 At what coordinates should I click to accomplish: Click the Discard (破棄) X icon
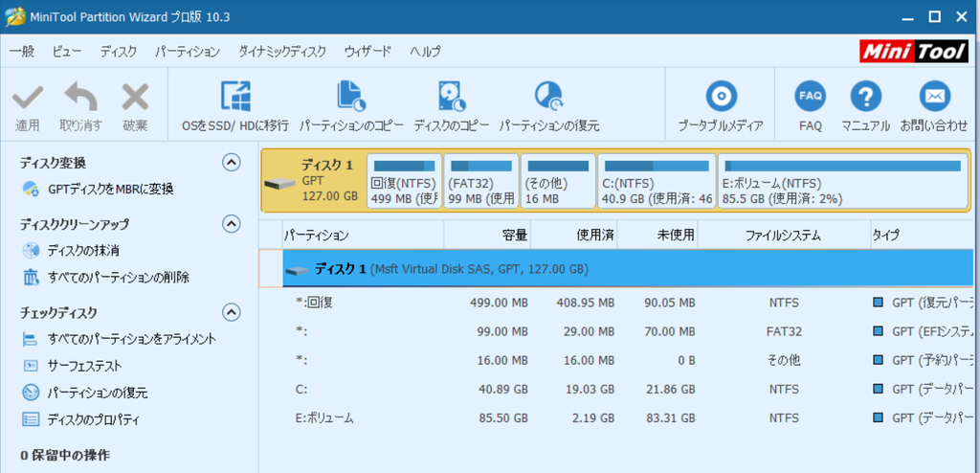pyautogui.click(x=135, y=98)
